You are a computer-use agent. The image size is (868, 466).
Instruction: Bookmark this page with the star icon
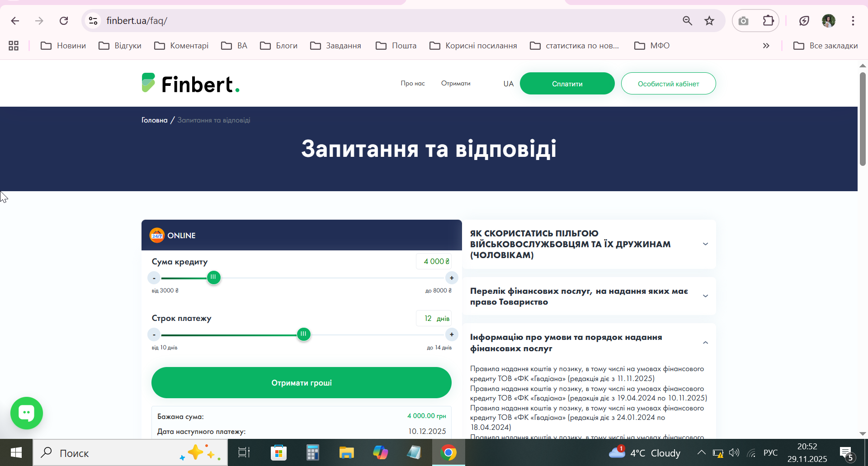[x=709, y=21]
